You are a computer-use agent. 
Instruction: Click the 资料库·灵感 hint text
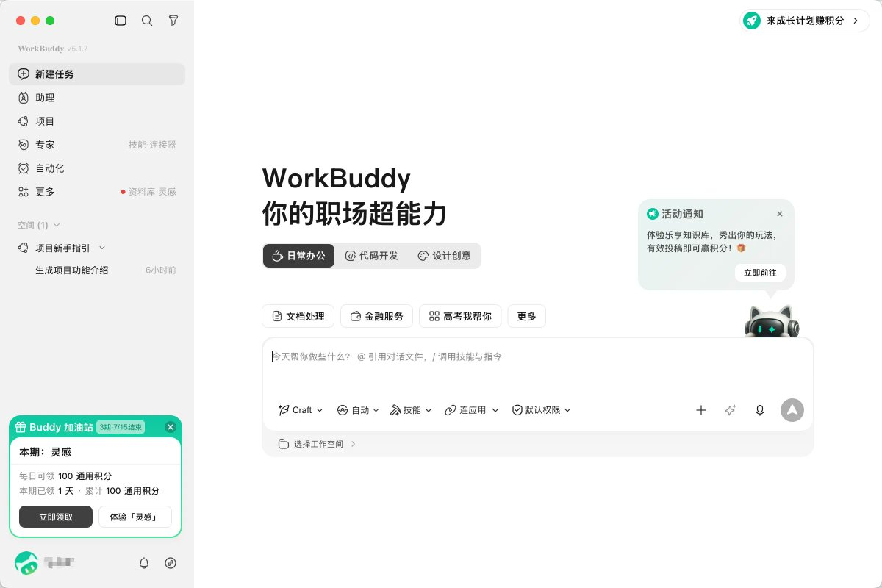[x=152, y=192]
